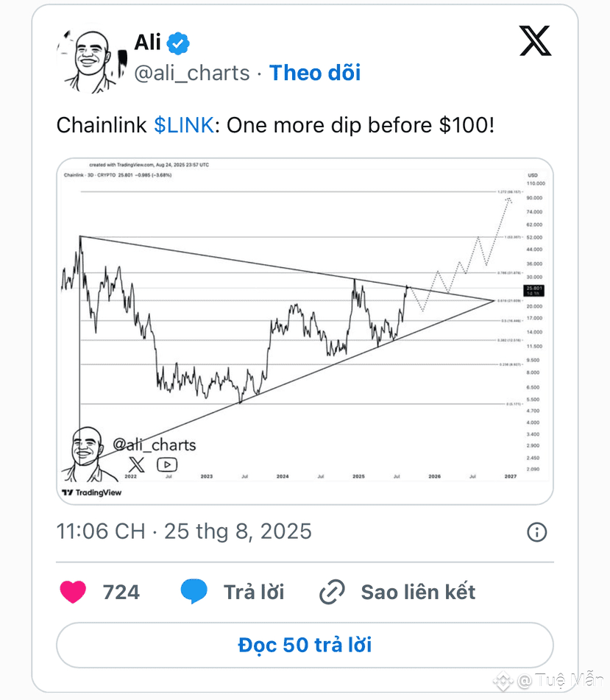
Task: Follow Ali via Theo dõi link
Action: 315,73
